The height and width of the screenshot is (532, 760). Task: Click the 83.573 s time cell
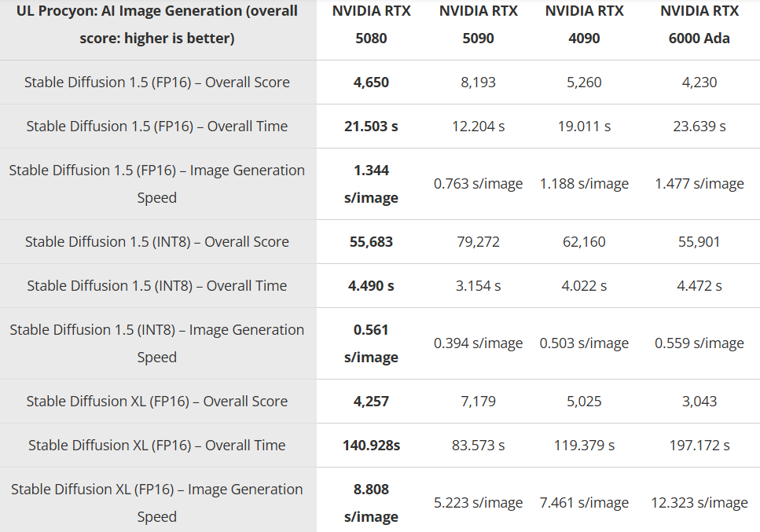pos(478,446)
